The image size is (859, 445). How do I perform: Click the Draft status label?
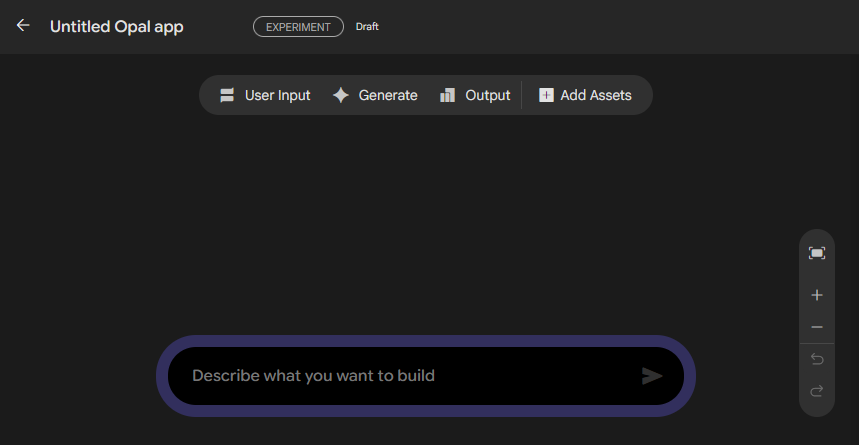(367, 27)
